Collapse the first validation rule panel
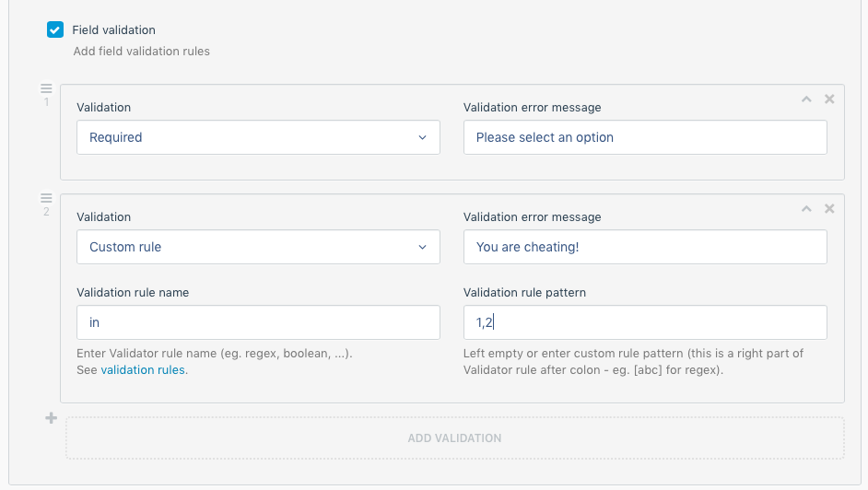Viewport: 868px width, 490px height. 806,99
